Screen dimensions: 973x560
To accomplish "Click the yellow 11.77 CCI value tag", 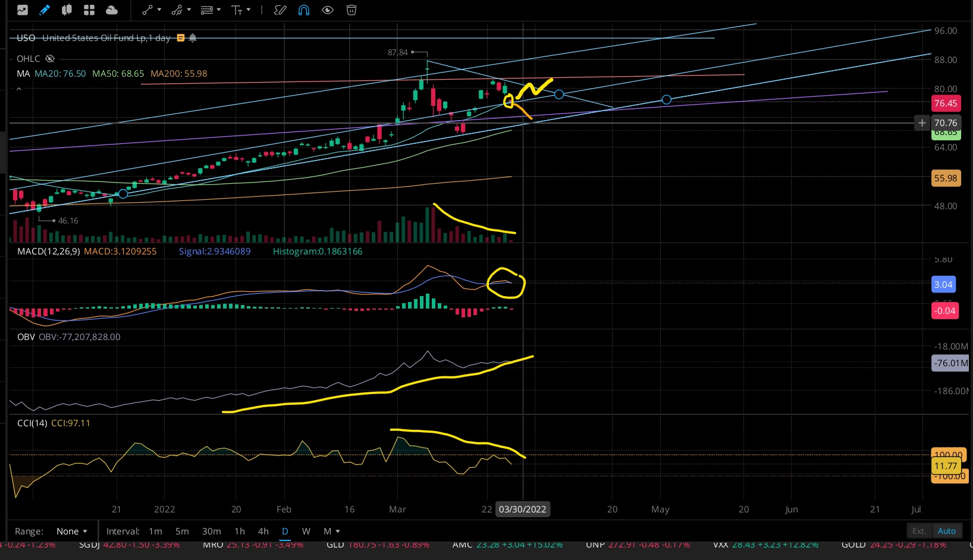I will pos(946,466).
